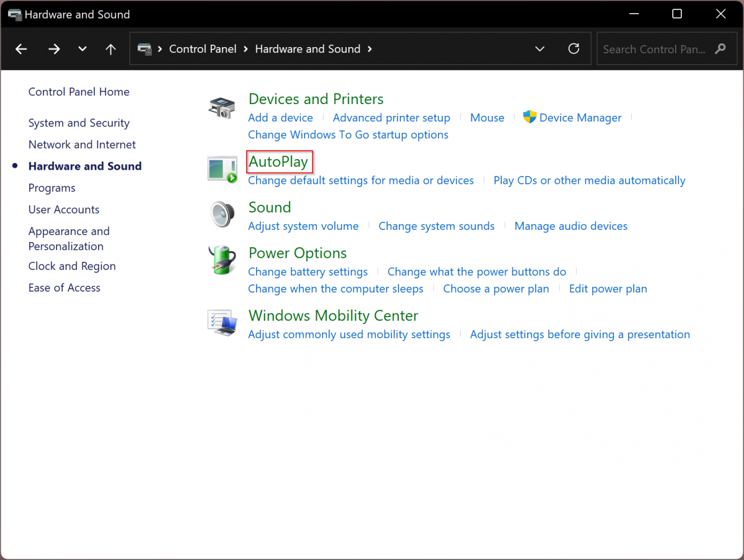744x560 pixels.
Task: Go up one level with up arrow
Action: pos(111,49)
